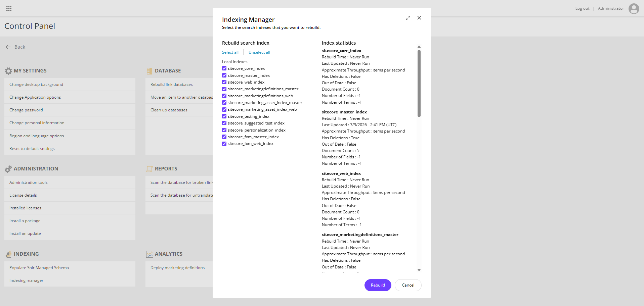Click 'Has Deletions : True' text

click(341, 138)
